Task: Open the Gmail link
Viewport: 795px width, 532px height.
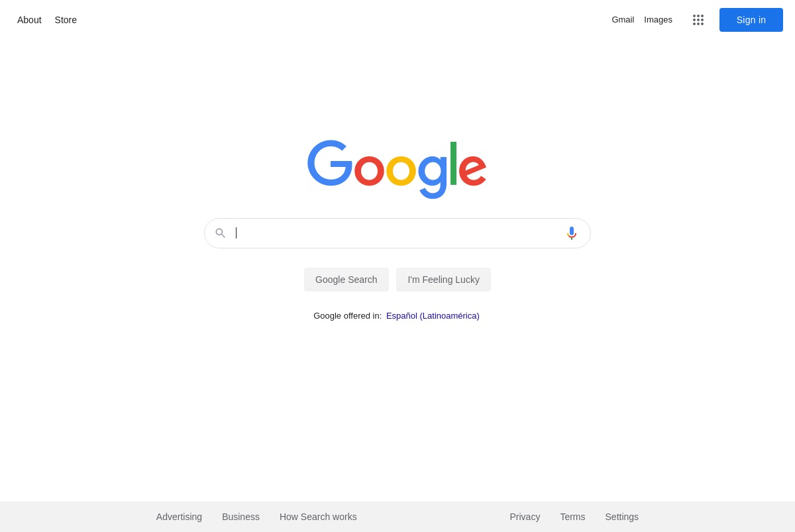Action: click(623, 20)
